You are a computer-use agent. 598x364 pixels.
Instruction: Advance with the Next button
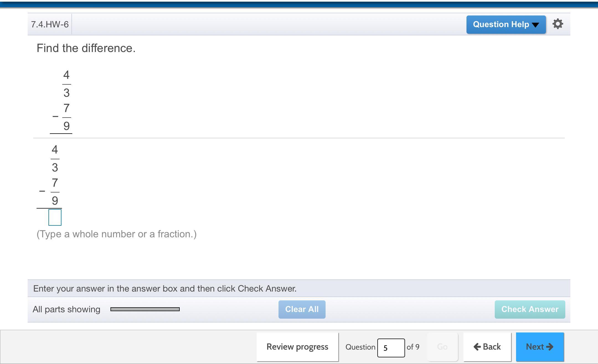tap(540, 347)
